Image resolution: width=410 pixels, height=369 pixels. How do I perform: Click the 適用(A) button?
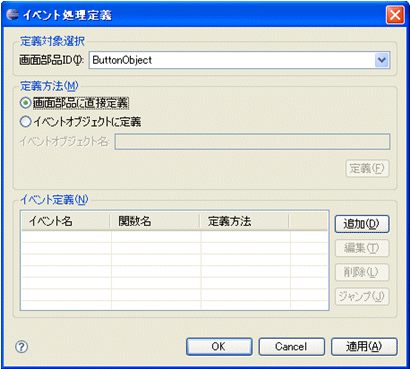[364, 347]
